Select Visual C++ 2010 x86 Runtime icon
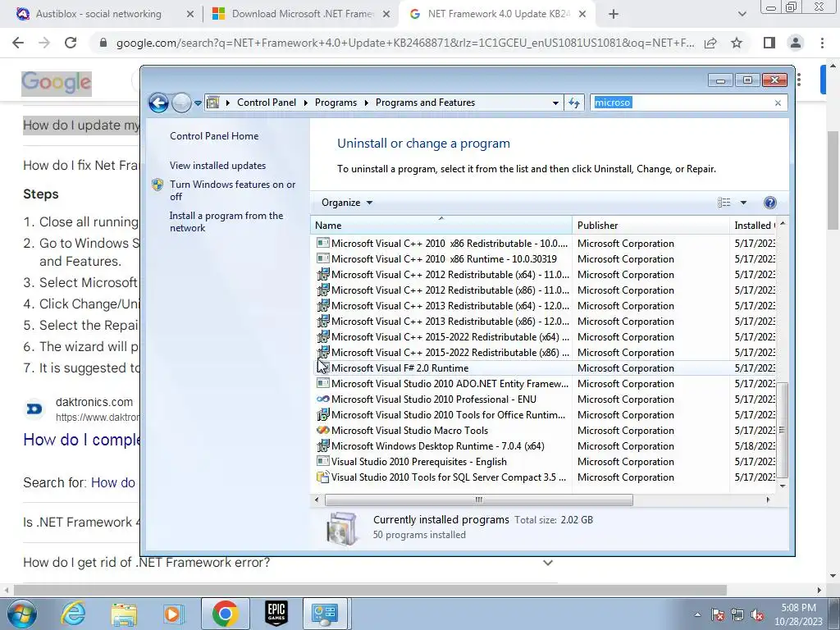 pyautogui.click(x=323, y=258)
